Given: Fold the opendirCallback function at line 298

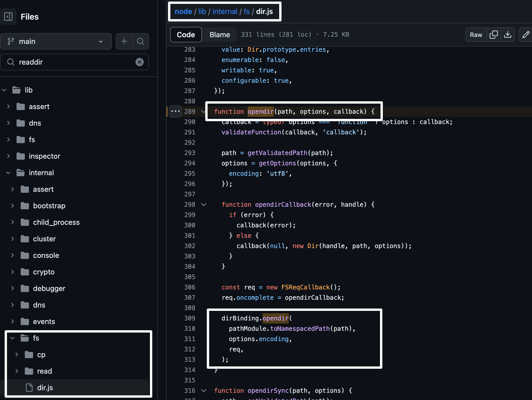Looking at the screenshot, I should pos(204,205).
